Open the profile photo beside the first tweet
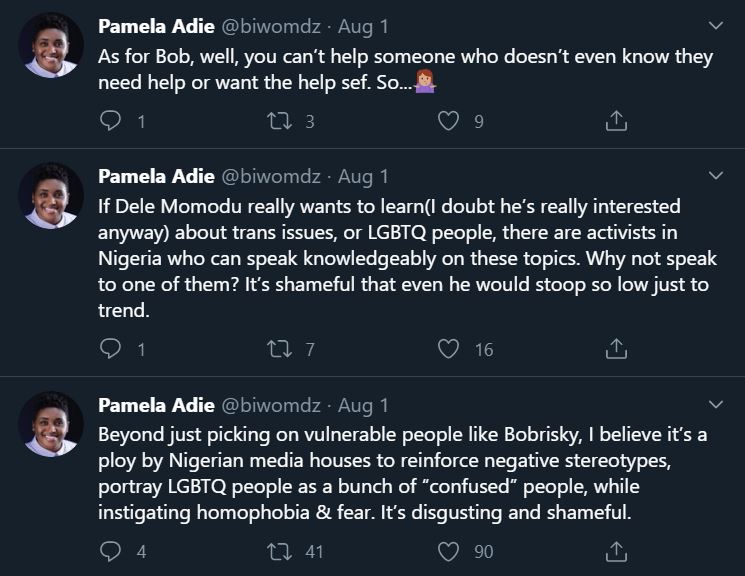 [51, 45]
